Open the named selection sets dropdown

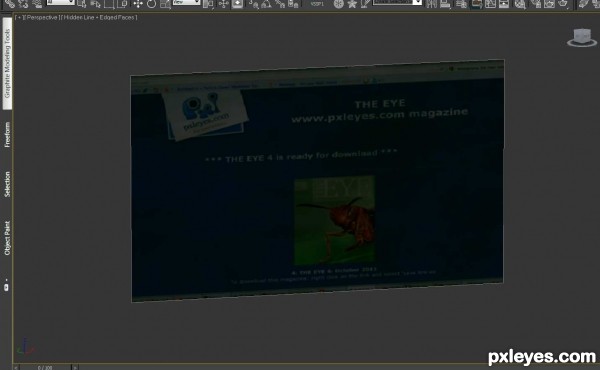coord(398,2)
